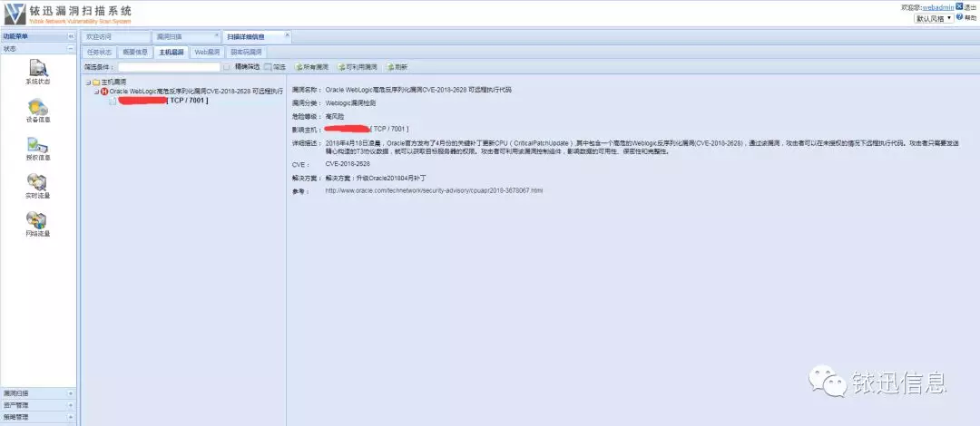The height and width of the screenshot is (426, 980).
Task: Switch to the 概要信息 sub-tab
Action: pos(135,53)
